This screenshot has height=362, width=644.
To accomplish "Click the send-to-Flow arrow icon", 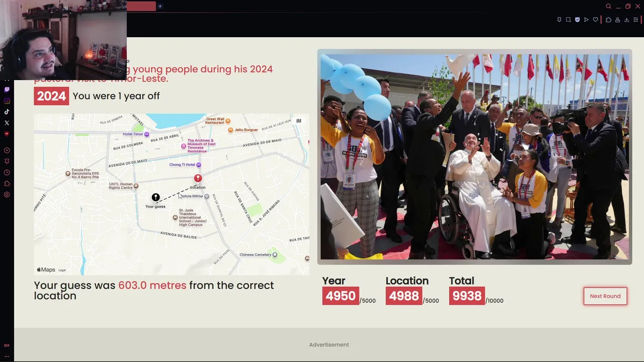I will coord(586,20).
